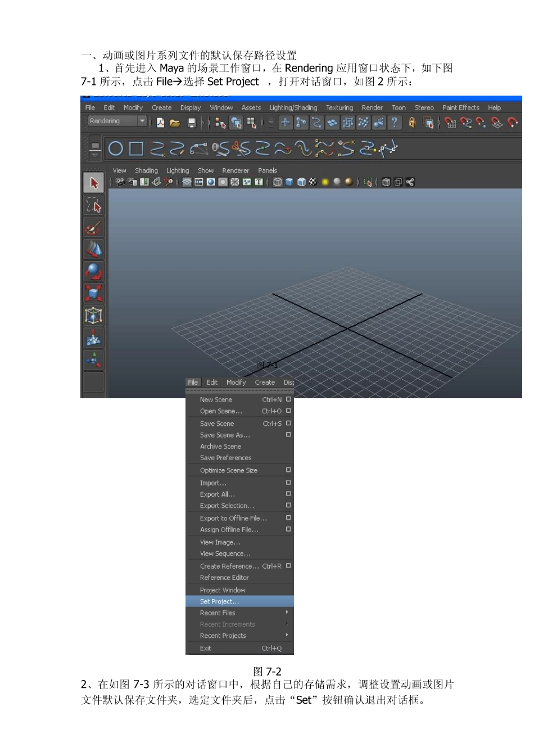Click the Save Preferences menu entry

[239, 458]
